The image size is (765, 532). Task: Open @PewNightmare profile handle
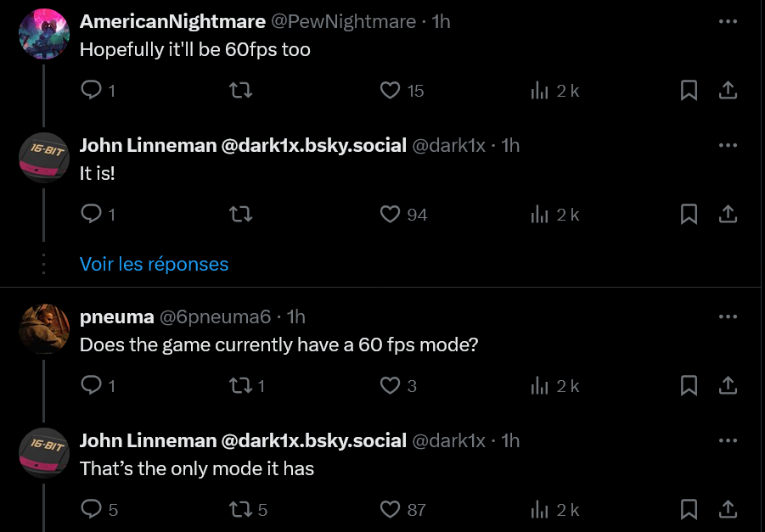[x=344, y=21]
